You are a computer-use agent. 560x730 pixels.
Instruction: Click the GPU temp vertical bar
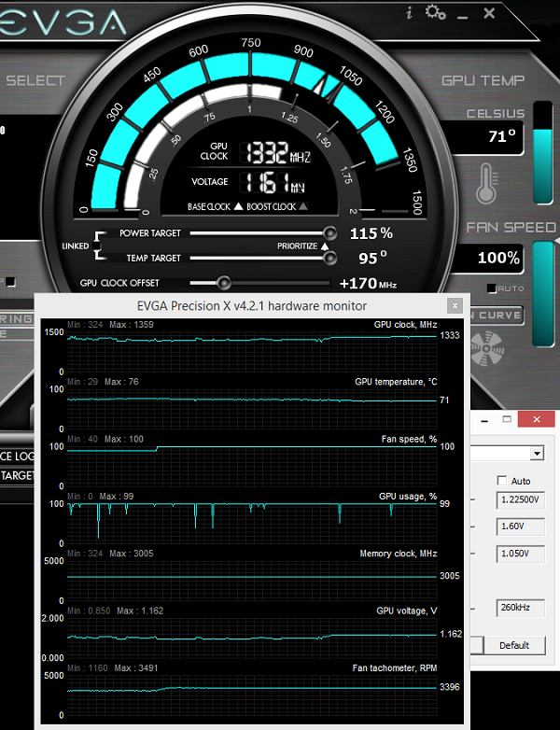(543, 153)
